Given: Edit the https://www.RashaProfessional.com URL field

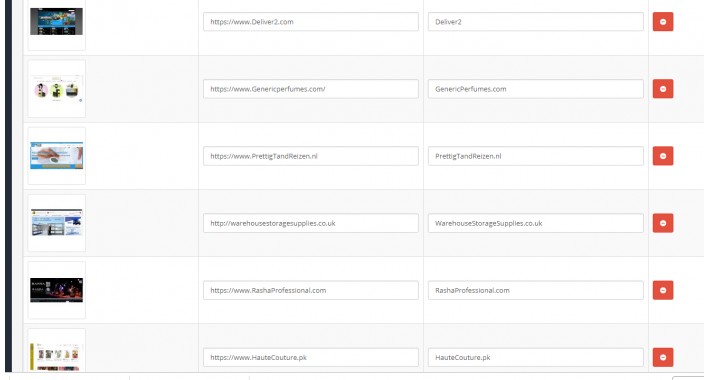Looking at the screenshot, I should click(311, 290).
